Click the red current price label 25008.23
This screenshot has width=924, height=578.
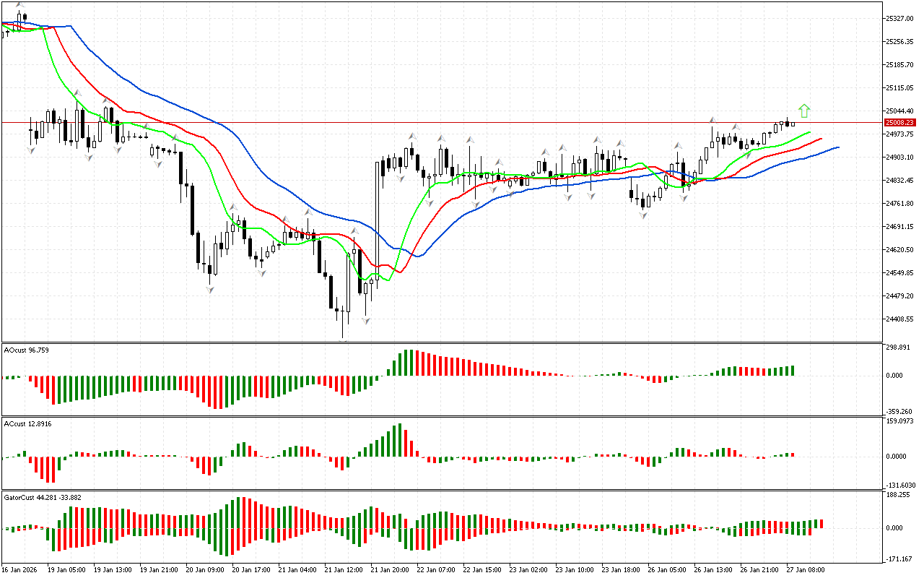[899, 123]
